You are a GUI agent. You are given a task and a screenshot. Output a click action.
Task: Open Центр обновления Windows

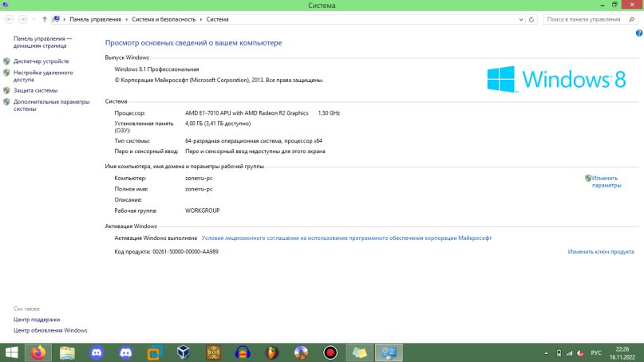pyautogui.click(x=50, y=330)
